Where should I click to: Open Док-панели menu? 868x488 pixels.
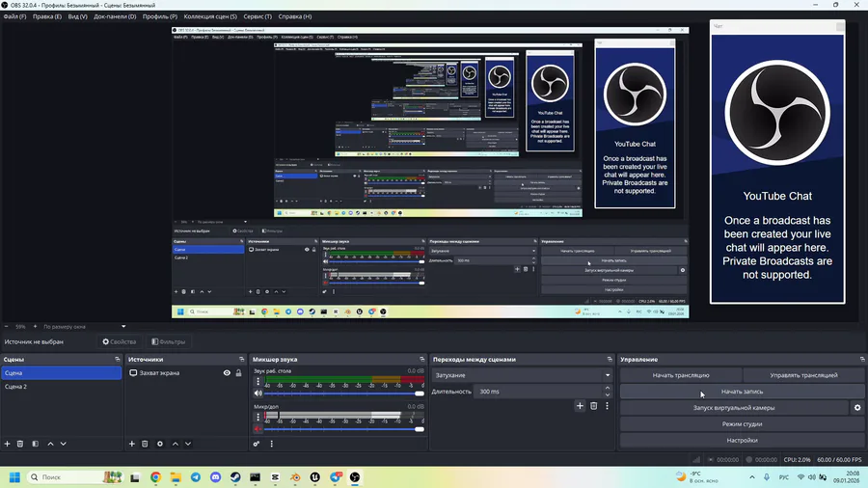(115, 16)
